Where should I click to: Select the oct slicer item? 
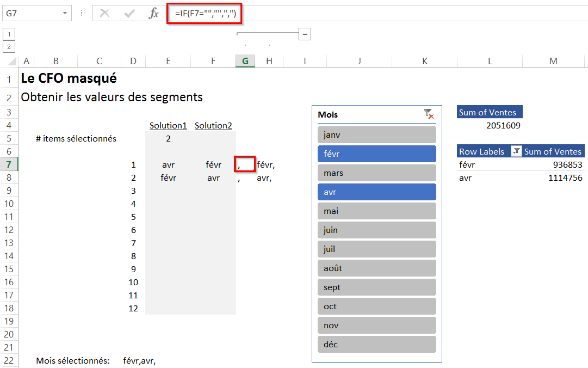click(x=377, y=306)
